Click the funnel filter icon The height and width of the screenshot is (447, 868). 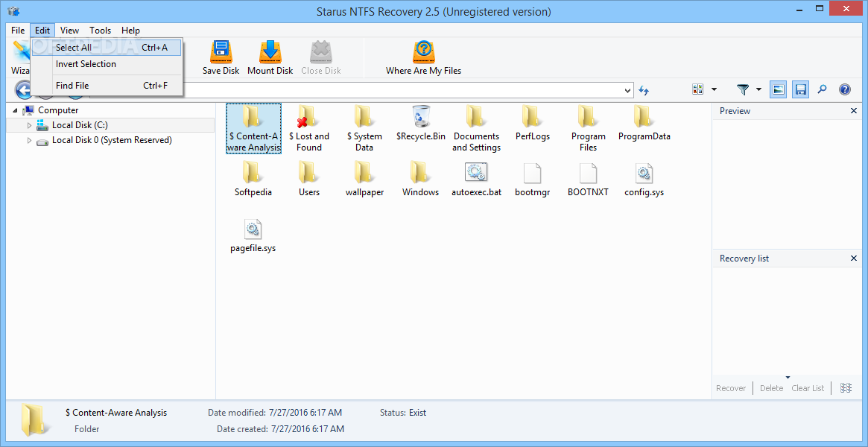pyautogui.click(x=743, y=89)
